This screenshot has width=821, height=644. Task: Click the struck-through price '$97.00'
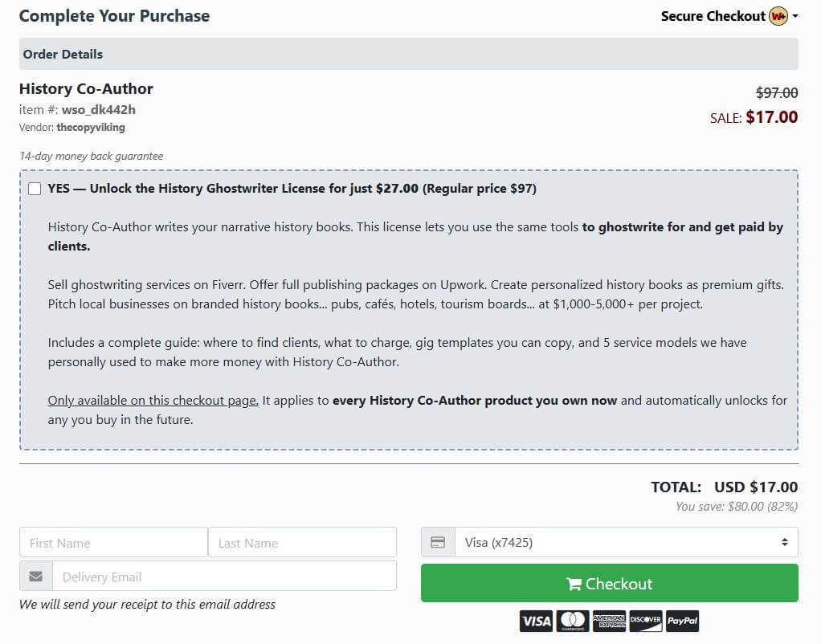777,93
